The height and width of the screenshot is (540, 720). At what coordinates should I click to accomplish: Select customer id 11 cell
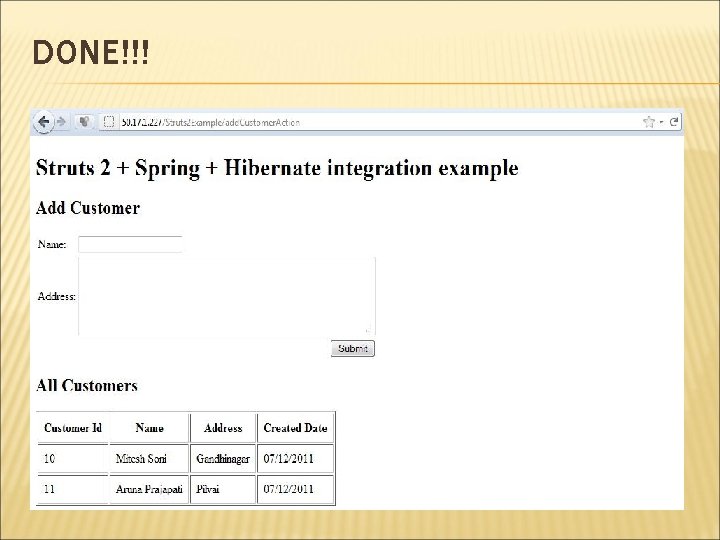[x=73, y=489]
